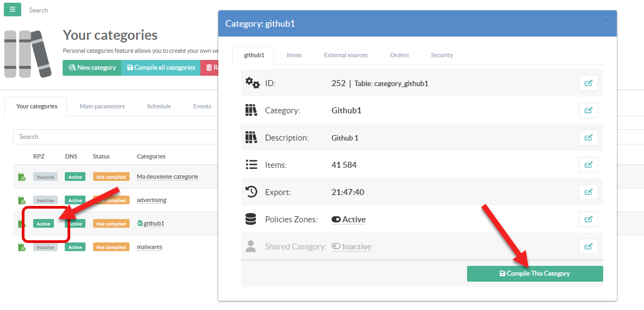Click edit icon for ID row
The width and height of the screenshot is (644, 310).
tap(588, 83)
